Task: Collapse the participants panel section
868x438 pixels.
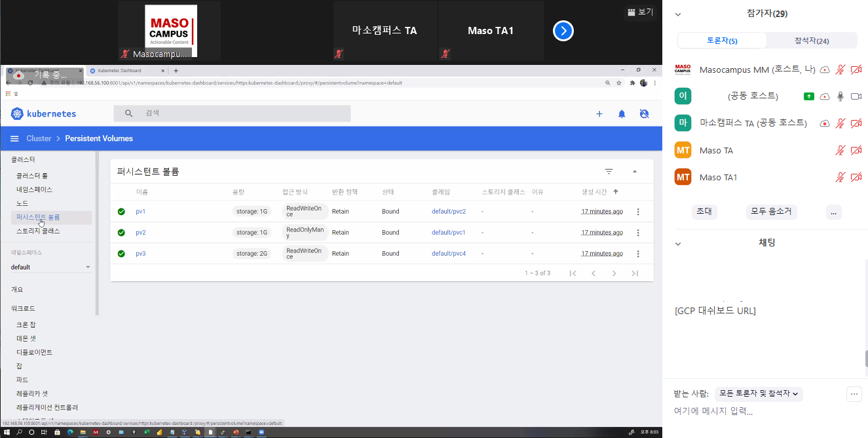Action: coord(678,14)
